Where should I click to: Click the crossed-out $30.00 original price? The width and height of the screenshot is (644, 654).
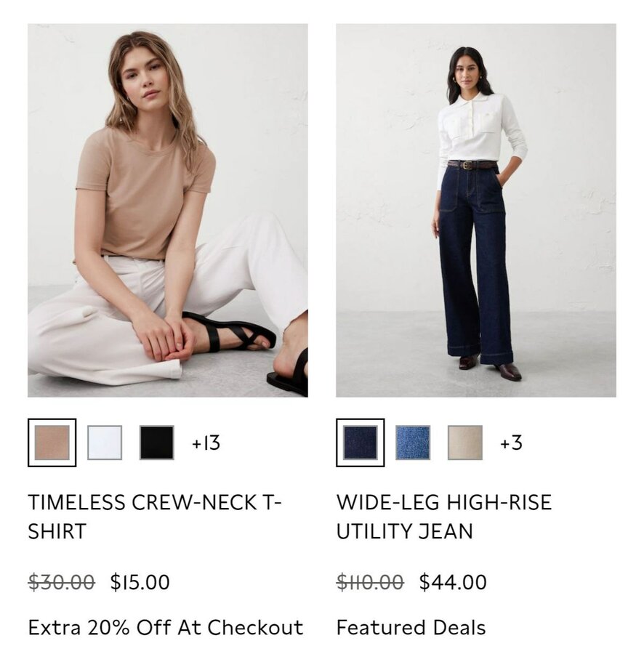click(x=61, y=582)
